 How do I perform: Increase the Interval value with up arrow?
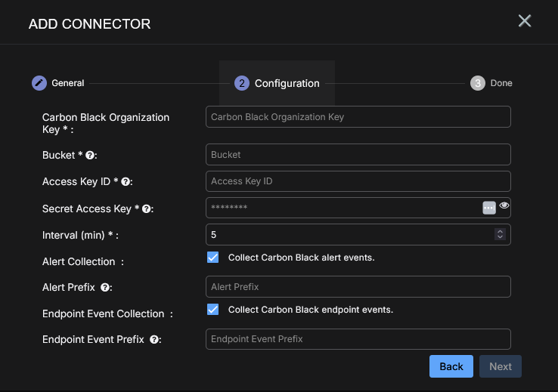tap(500, 231)
